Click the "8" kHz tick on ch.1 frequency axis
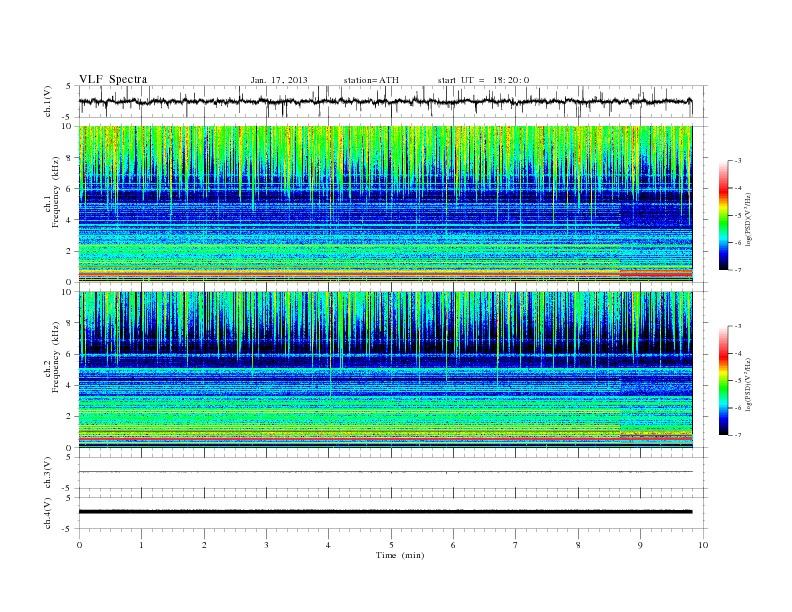Viewport: 792px width, 612px height. [x=70, y=158]
